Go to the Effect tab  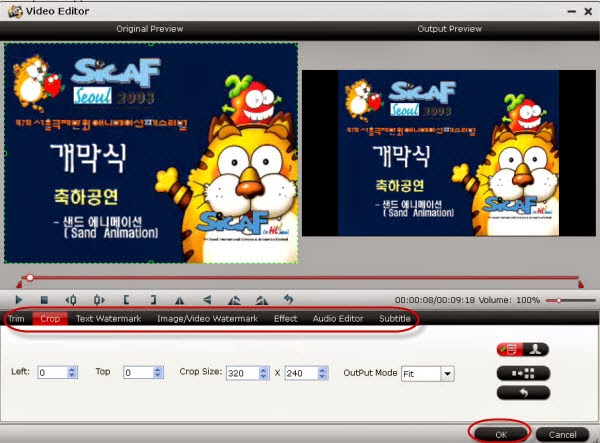[285, 319]
